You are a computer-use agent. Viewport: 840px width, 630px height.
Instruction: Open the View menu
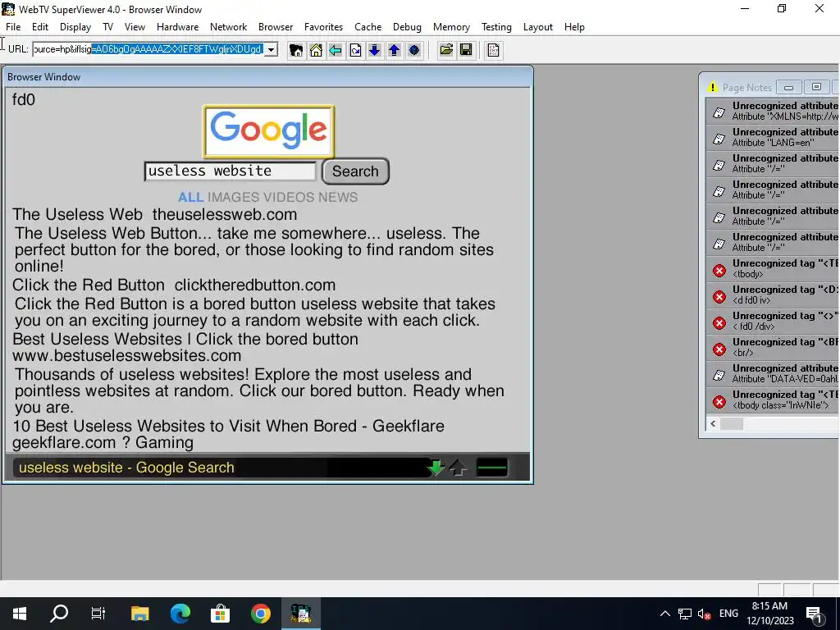tap(135, 27)
